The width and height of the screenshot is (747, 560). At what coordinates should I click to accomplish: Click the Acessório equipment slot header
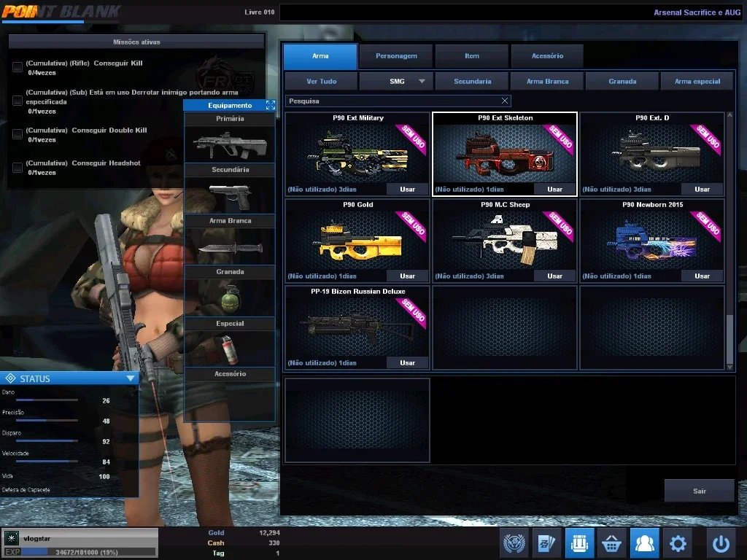tap(230, 374)
